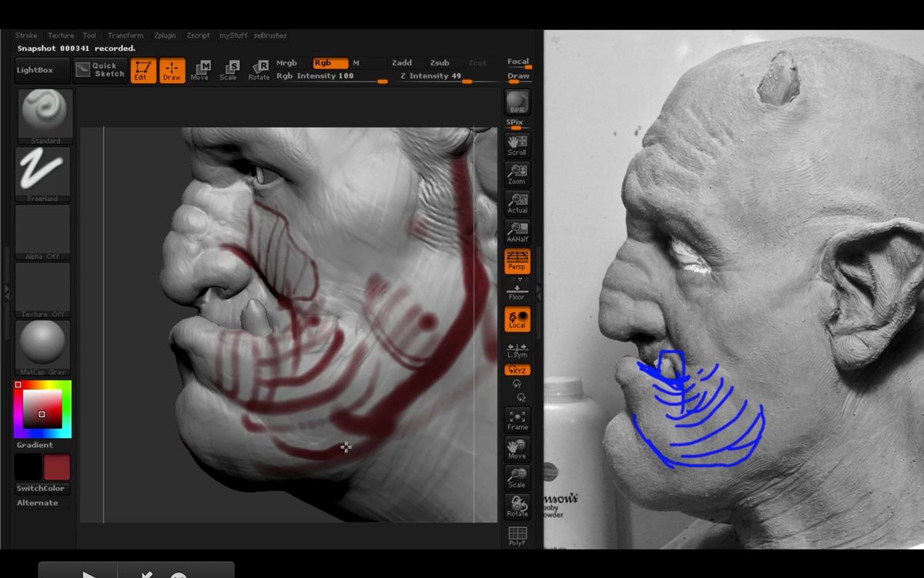Open Quick Sketch mode
Image resolution: width=924 pixels, height=578 pixels.
[x=101, y=70]
